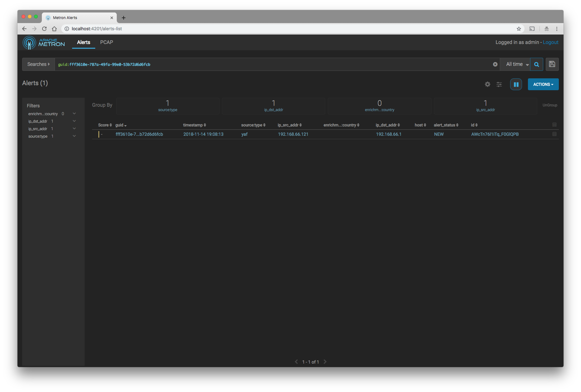Save the current search query
The height and width of the screenshot is (392, 581).
[x=552, y=64]
